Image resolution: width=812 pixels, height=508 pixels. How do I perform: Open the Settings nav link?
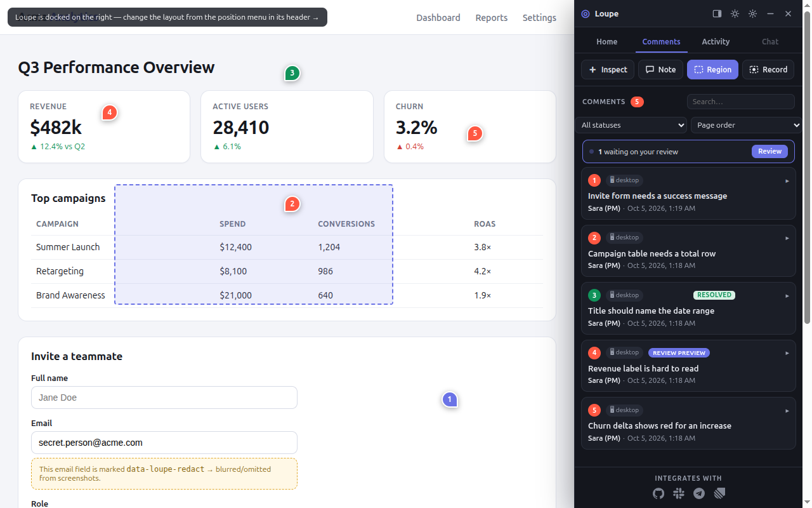click(539, 18)
